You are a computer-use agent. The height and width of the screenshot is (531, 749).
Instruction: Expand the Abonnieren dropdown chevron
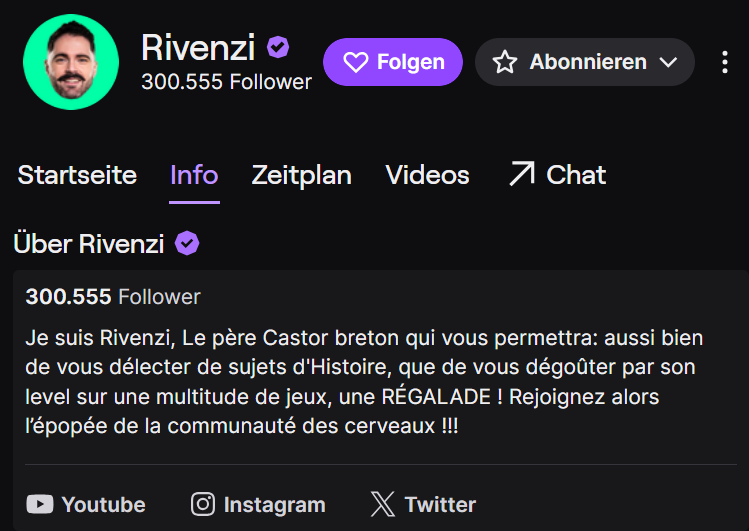[x=668, y=62]
